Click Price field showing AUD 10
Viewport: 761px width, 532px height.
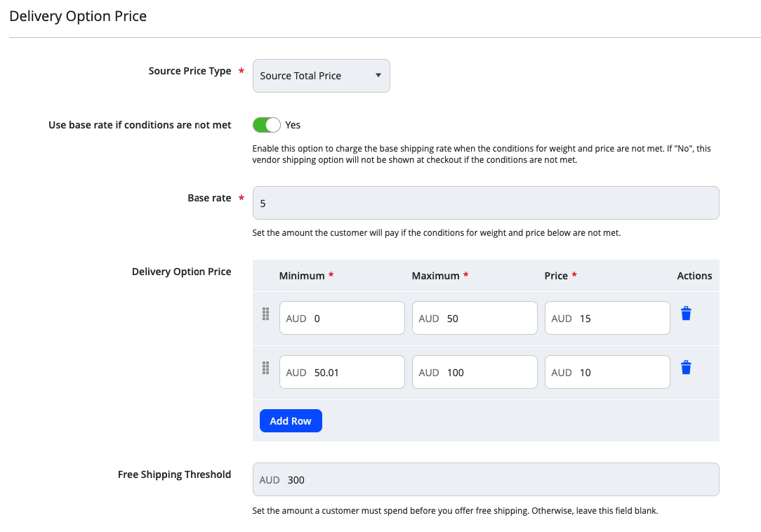coord(621,373)
